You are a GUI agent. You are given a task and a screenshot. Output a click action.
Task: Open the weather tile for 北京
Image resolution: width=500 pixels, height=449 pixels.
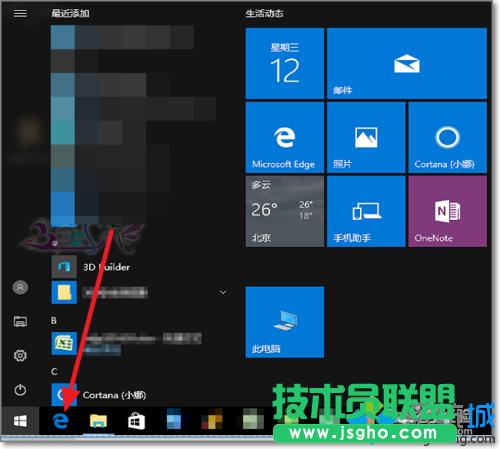pyautogui.click(x=285, y=211)
